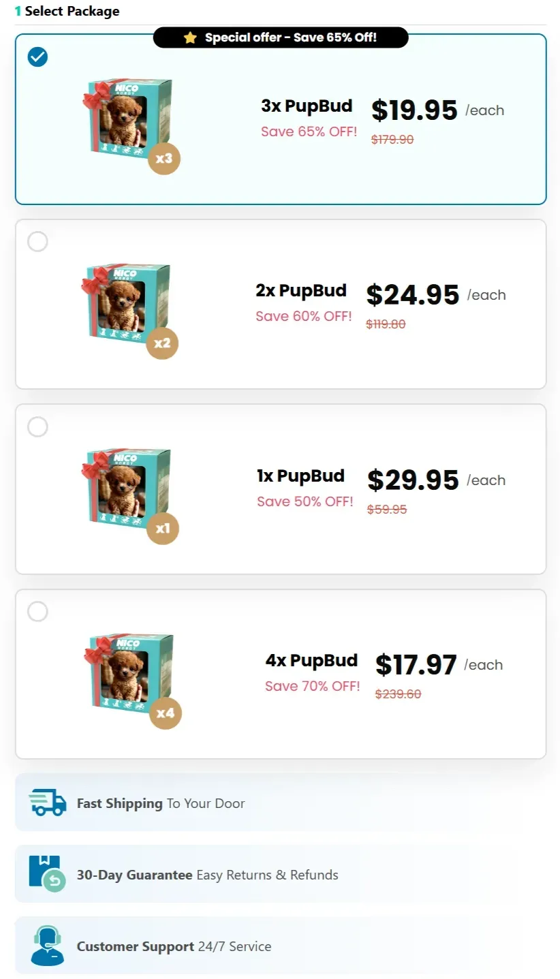Select the 1x PupBud package radio button
560x979 pixels.
(38, 426)
